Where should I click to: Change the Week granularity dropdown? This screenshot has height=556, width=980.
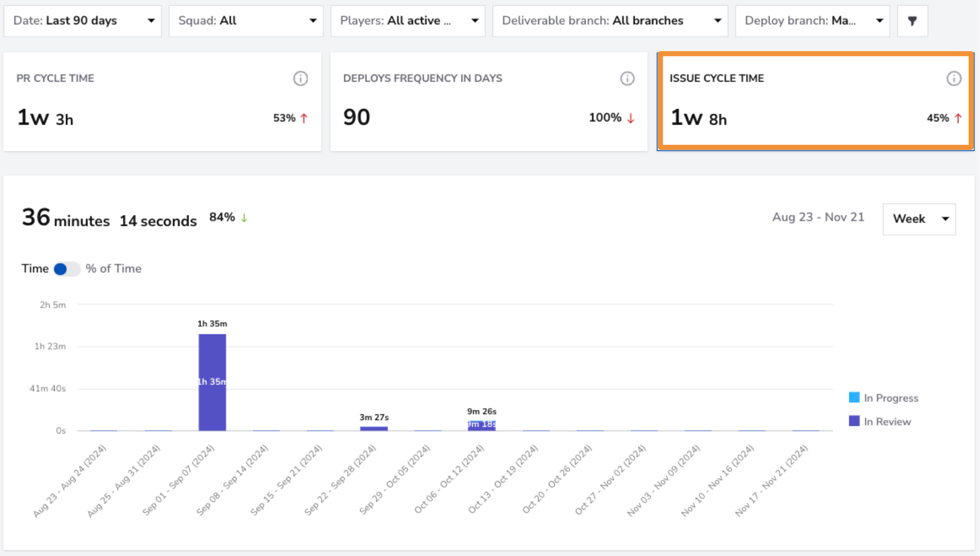[x=919, y=219]
